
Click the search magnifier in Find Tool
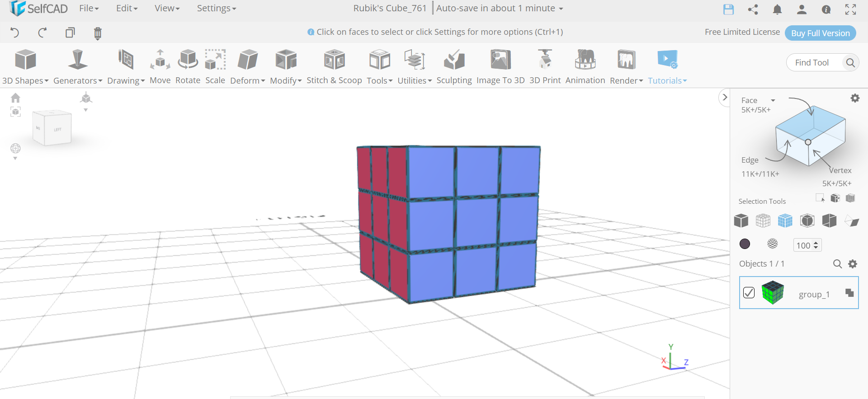[x=850, y=62]
